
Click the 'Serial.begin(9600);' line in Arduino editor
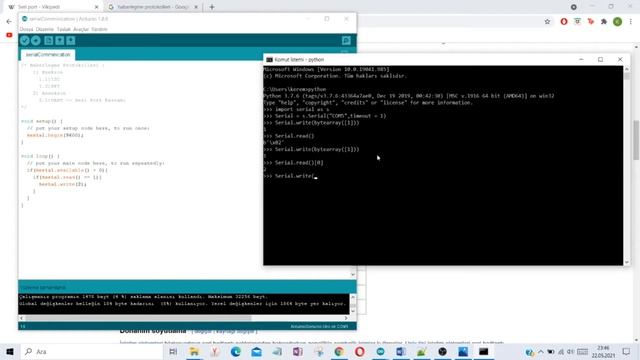click(x=55, y=135)
